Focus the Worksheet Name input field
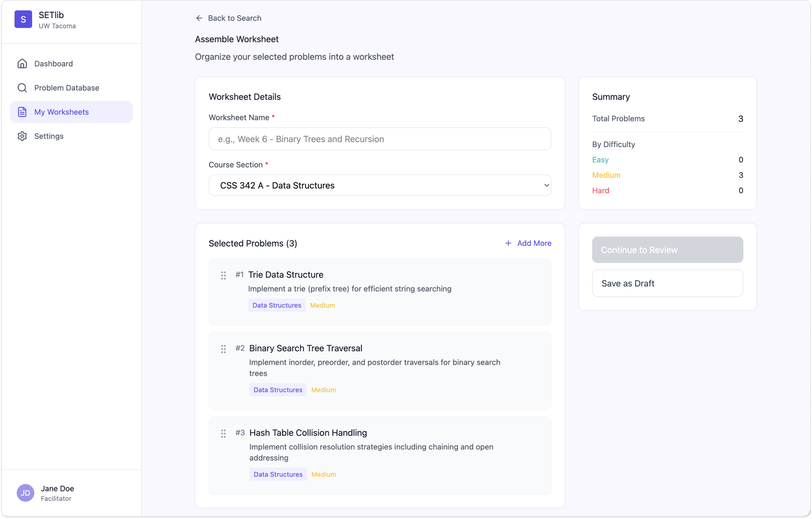812x519 pixels. click(379, 139)
